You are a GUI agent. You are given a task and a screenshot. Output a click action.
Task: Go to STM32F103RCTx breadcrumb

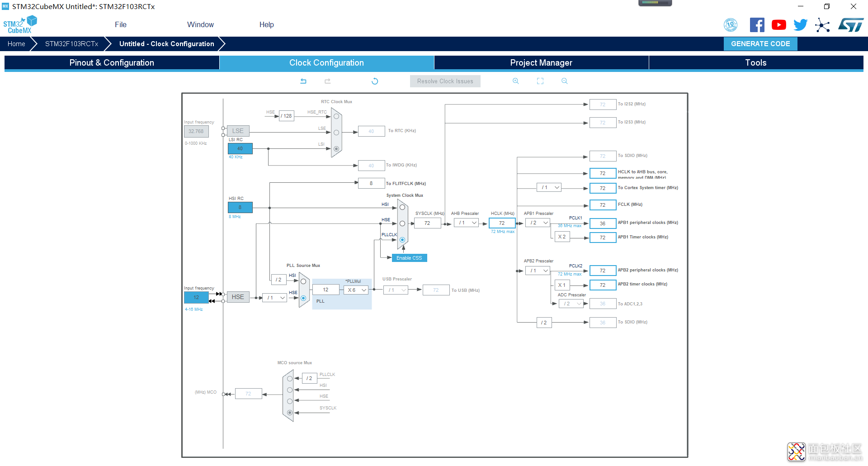[71, 44]
